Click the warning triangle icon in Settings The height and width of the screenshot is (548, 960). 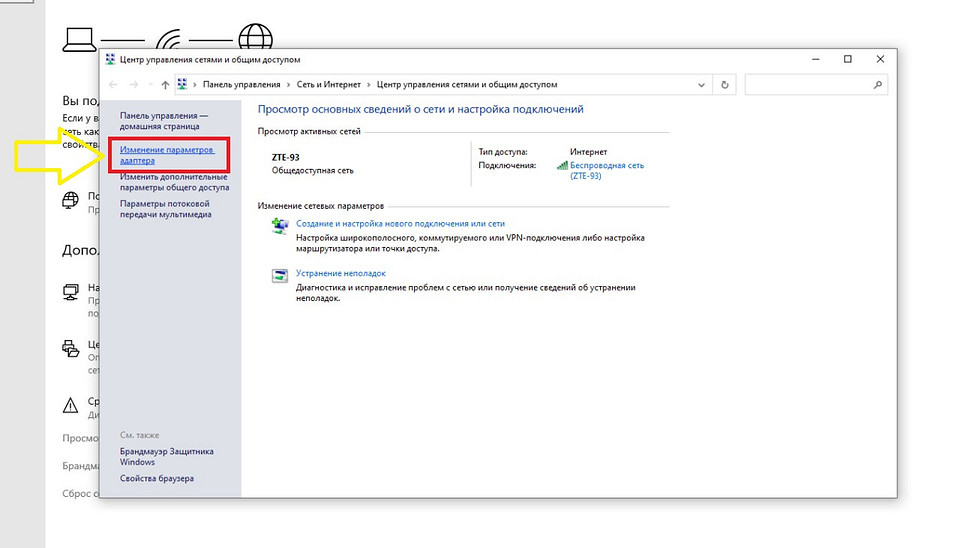point(71,405)
